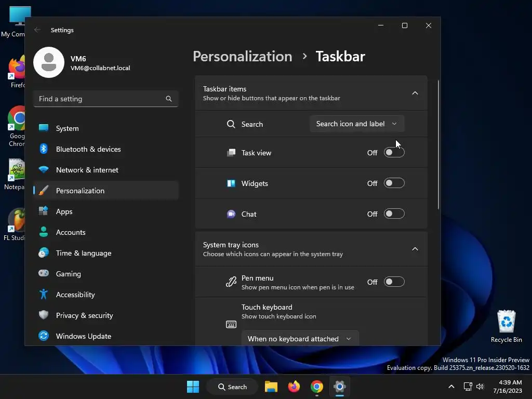Click the VM6@collabnet.local account text
The image size is (532, 399).
coord(100,68)
